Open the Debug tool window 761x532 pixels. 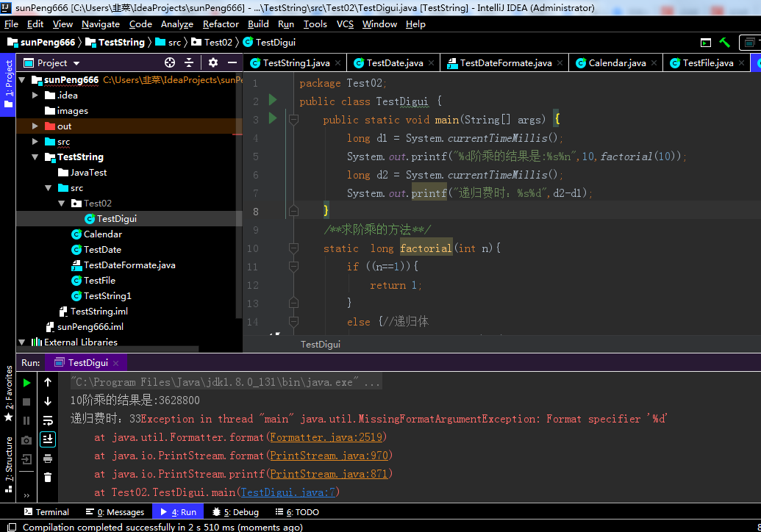235,512
